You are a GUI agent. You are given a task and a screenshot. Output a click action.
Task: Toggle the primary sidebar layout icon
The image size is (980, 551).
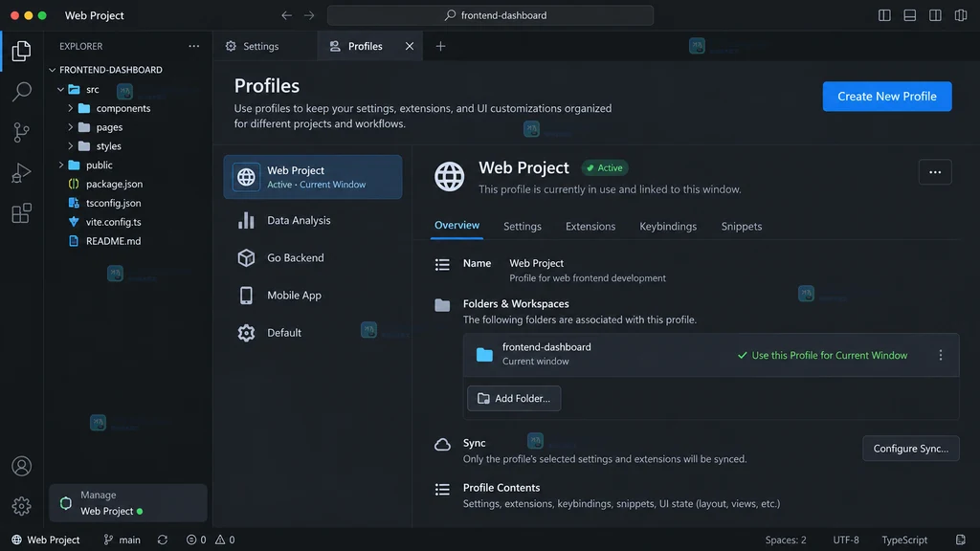click(884, 15)
